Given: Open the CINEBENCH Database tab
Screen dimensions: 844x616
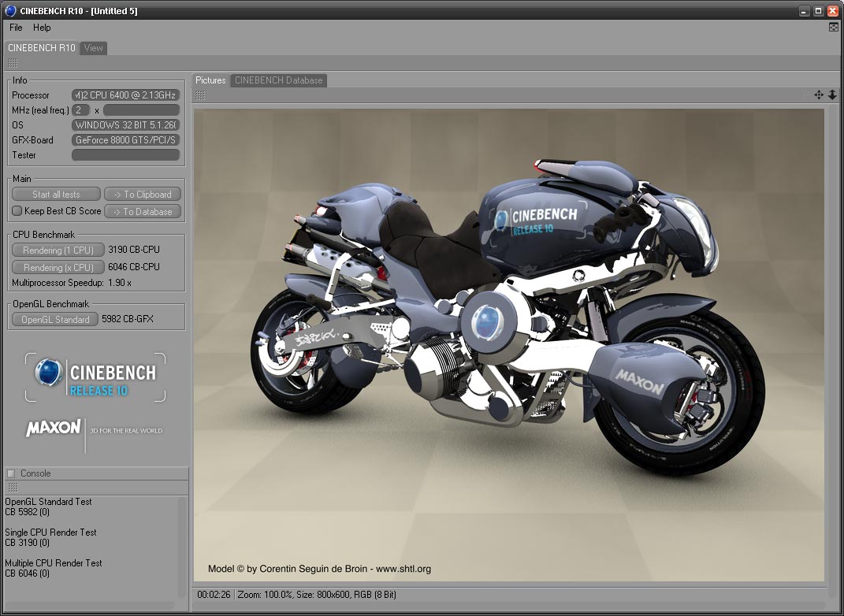Looking at the screenshot, I should [278, 80].
